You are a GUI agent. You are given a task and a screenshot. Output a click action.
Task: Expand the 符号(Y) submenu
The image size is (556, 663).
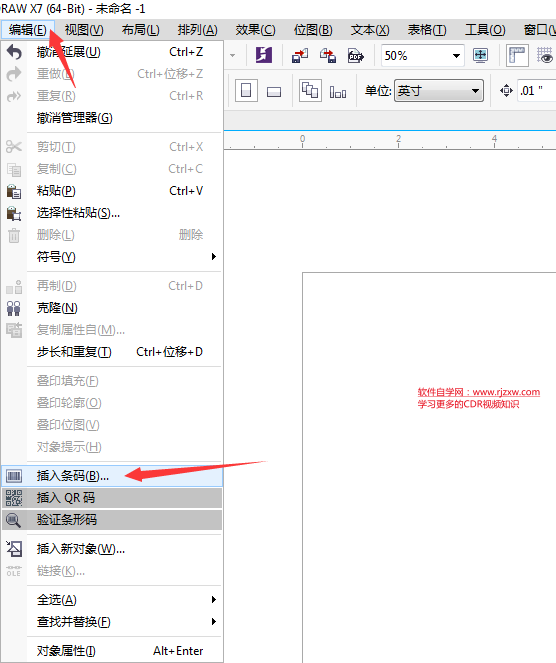[112, 257]
